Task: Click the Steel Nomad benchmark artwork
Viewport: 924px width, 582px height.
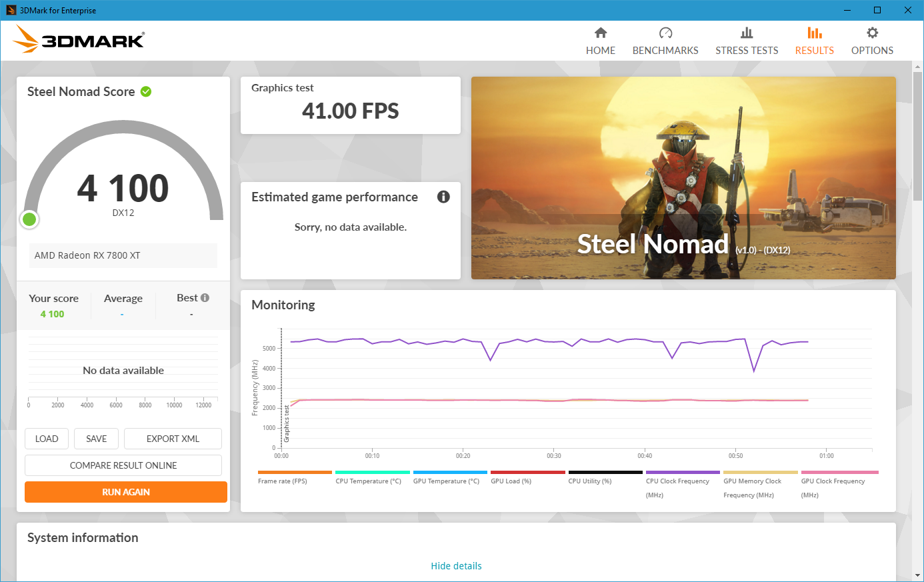Action: (683, 178)
